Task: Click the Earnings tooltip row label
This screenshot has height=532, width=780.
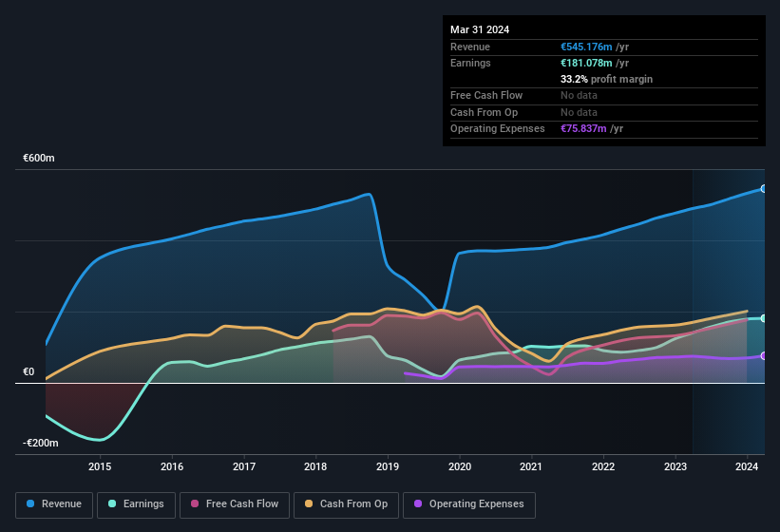Action: coord(470,63)
